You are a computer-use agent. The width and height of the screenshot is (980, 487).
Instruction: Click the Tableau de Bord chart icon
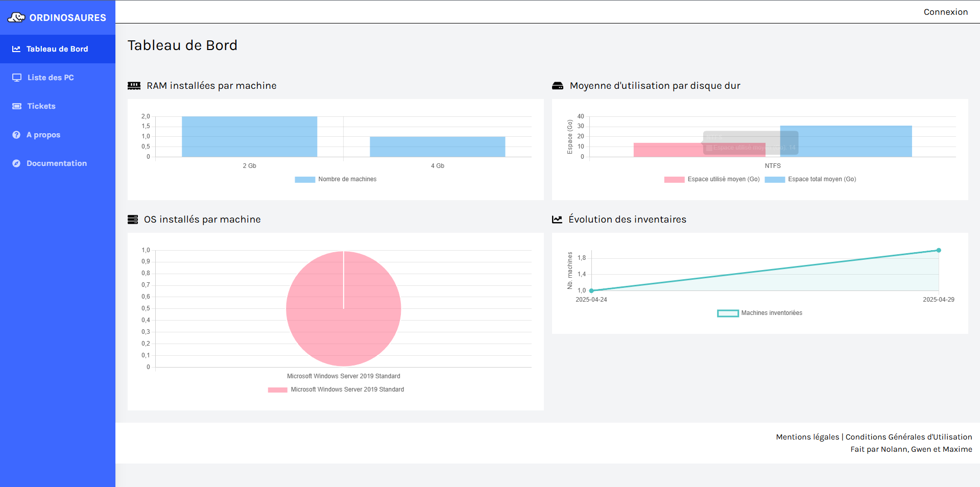click(16, 49)
